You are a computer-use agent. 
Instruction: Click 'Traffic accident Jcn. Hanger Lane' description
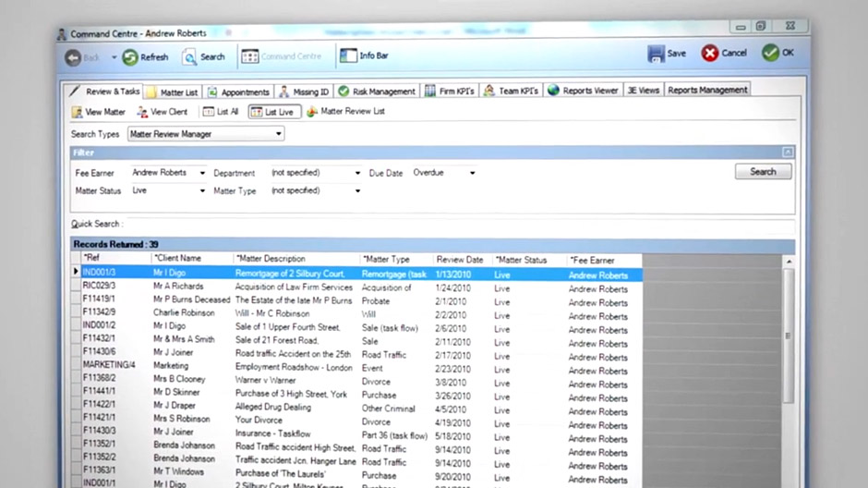pos(295,459)
